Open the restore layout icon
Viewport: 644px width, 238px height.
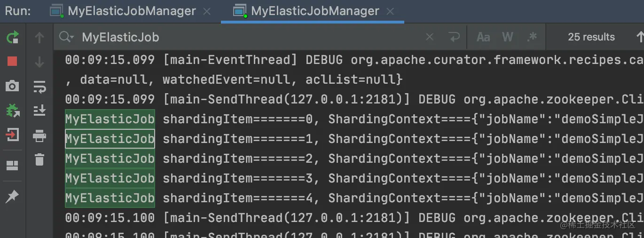coord(12,165)
